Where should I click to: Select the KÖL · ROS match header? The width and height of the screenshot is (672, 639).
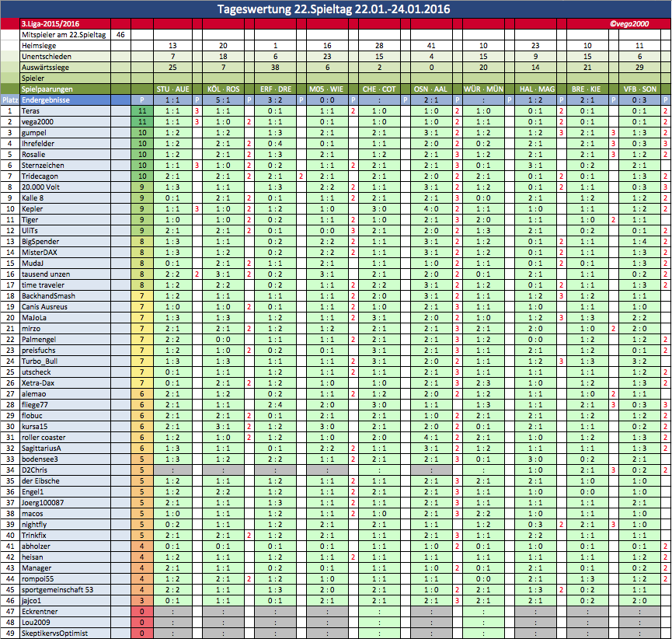point(223,89)
